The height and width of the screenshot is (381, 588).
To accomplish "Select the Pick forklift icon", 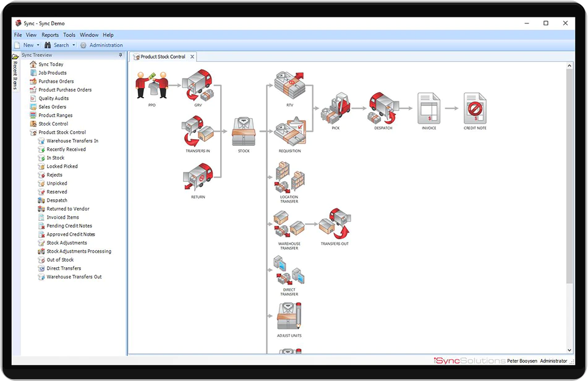I will click(336, 108).
